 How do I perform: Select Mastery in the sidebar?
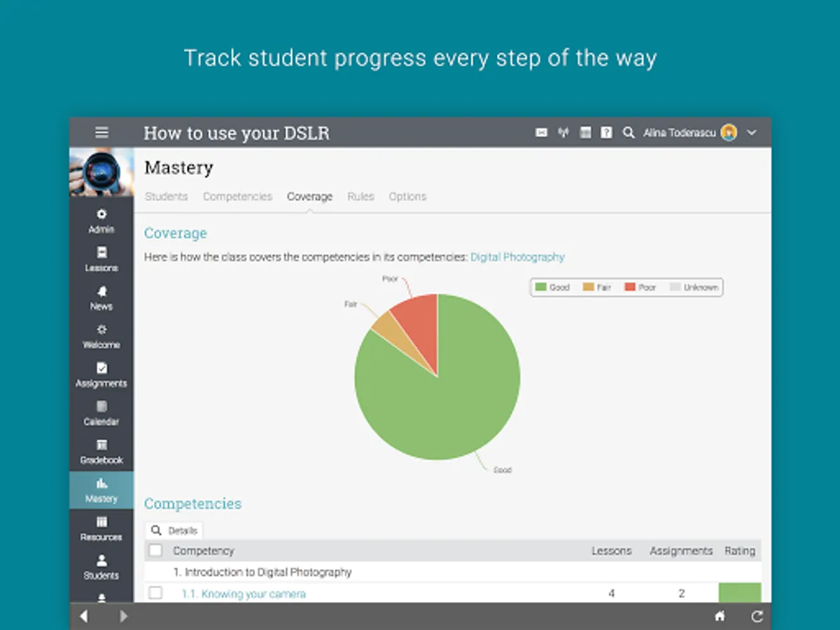[101, 490]
